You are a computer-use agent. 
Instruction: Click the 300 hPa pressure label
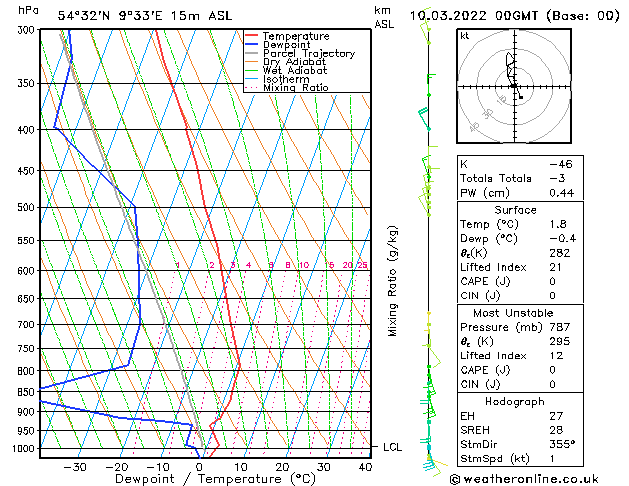28,30
